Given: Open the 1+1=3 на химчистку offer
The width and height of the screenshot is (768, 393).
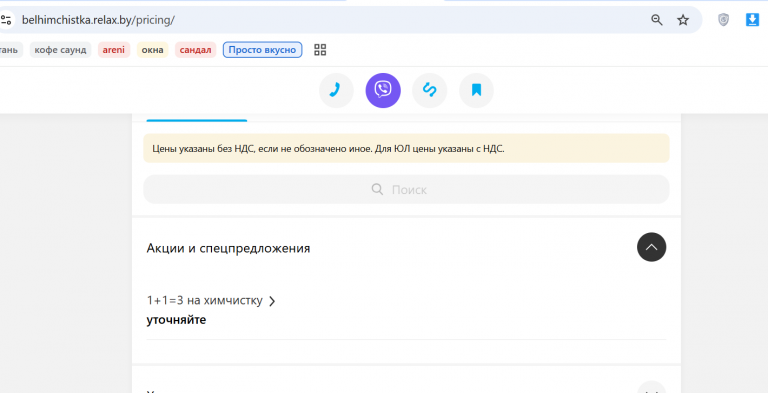Looking at the screenshot, I should point(211,300).
